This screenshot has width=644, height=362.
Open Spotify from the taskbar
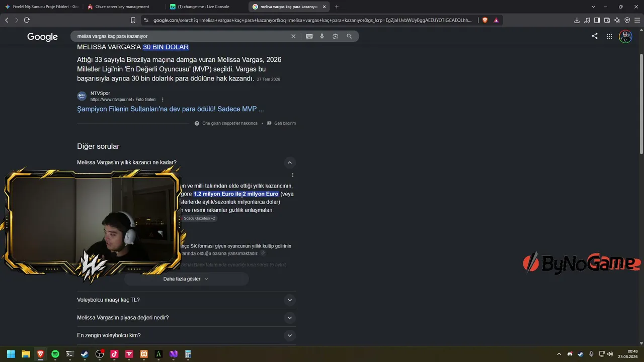click(x=55, y=354)
